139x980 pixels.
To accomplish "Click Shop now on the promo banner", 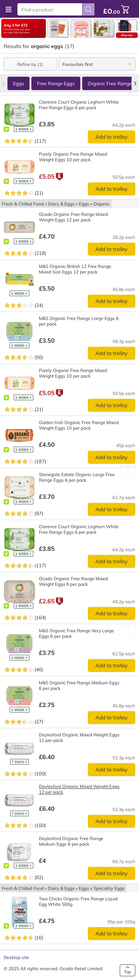I will [127, 35].
